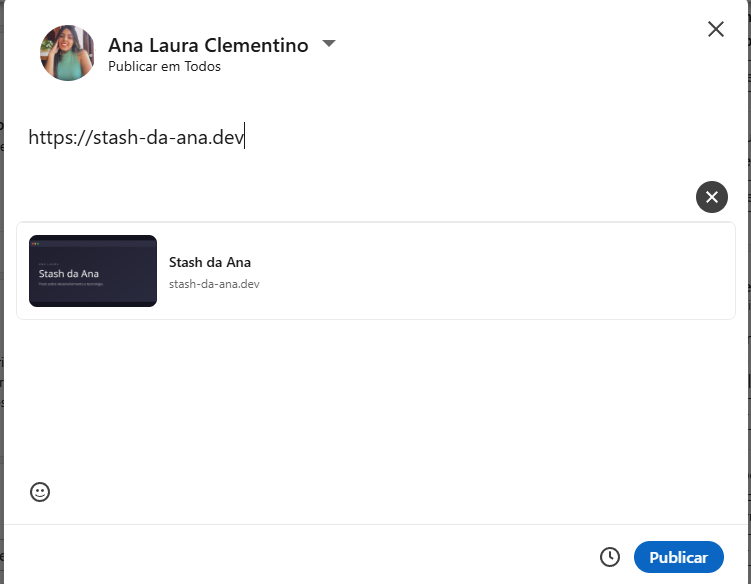Expand the dropdown arrow beside the author name
Screen dimensions: 751x584
[x=329, y=44]
